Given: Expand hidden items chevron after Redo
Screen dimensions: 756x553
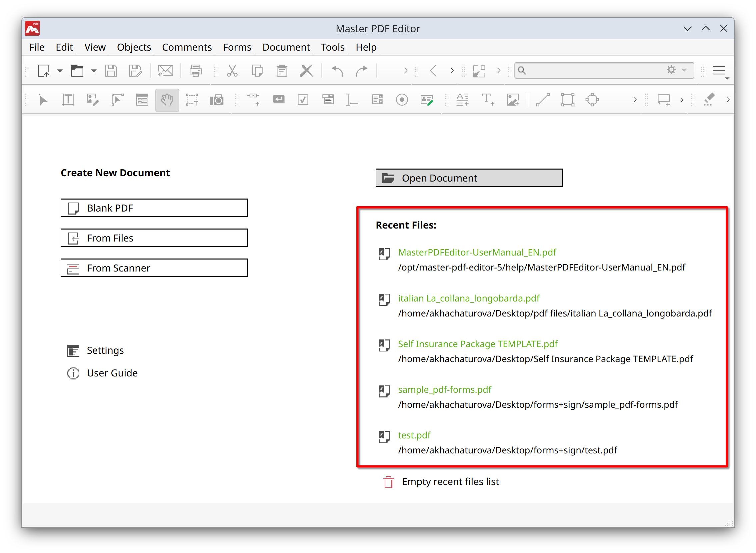Looking at the screenshot, I should [x=406, y=71].
